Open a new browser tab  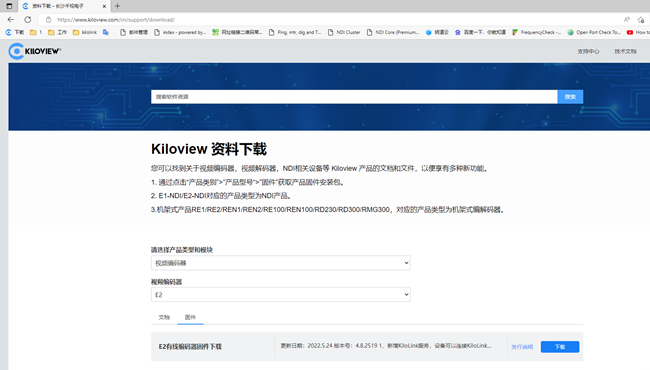pos(118,6)
